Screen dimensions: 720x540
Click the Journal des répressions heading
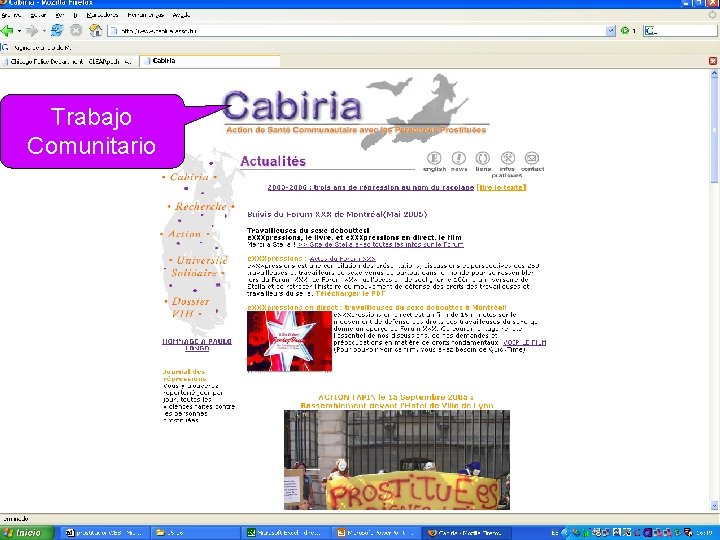184,375
